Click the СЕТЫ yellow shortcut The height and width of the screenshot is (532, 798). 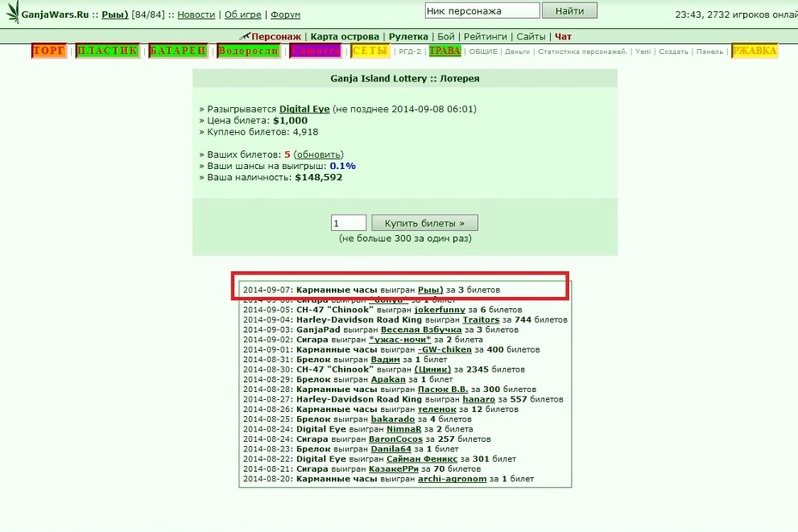370,51
